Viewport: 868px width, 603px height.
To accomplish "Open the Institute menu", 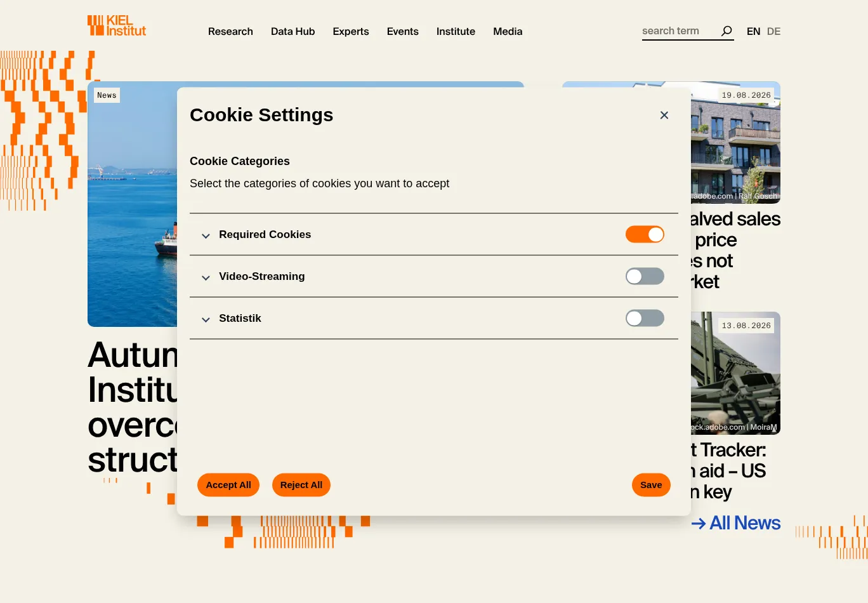I will click(x=456, y=31).
